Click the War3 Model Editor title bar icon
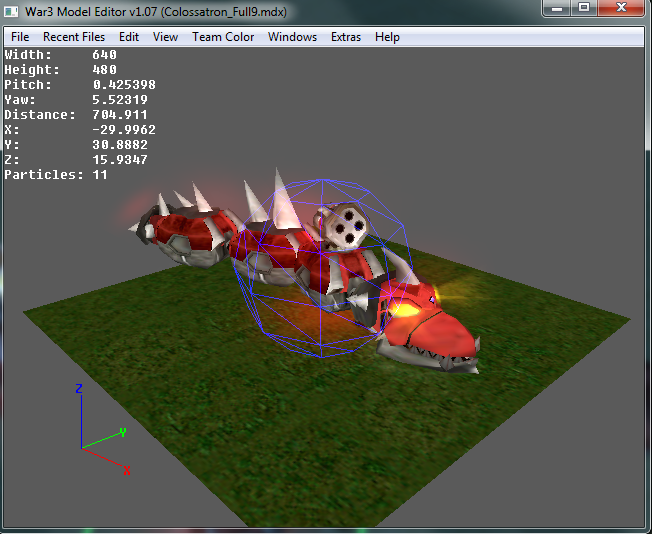The height and width of the screenshot is (534, 652). [x=11, y=11]
